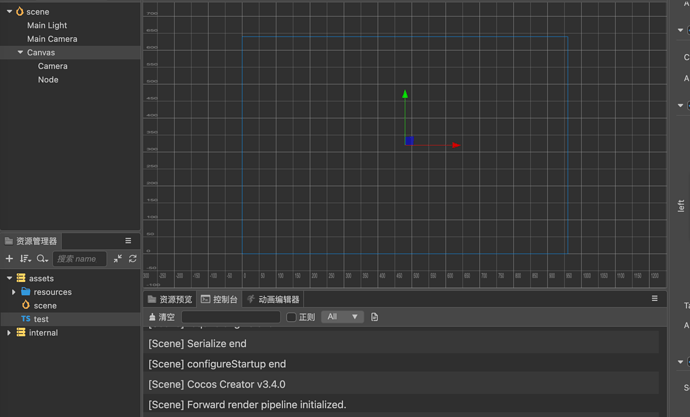Click log 'Forward render pipeline initialized.'
Viewport: 690px width, 417px height.
(x=401, y=405)
